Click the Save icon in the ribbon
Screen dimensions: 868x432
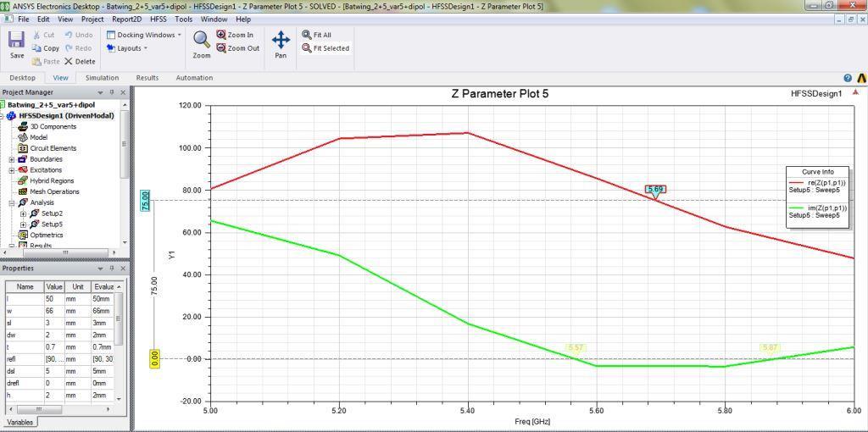17,40
